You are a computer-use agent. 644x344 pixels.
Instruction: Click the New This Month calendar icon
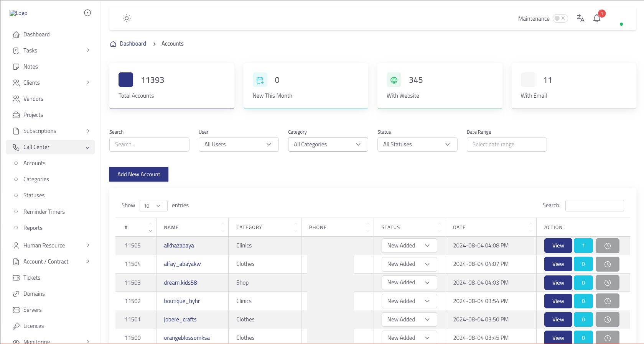(x=260, y=80)
